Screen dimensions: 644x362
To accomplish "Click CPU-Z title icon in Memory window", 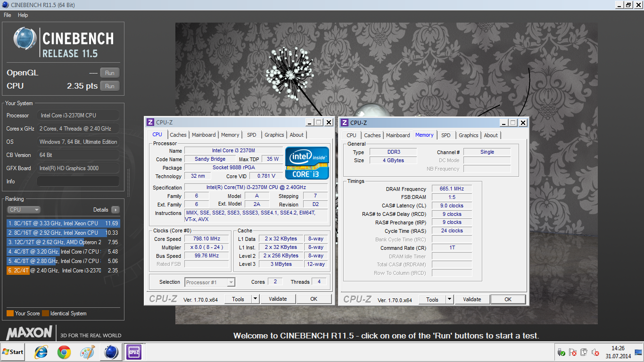I will (x=345, y=123).
